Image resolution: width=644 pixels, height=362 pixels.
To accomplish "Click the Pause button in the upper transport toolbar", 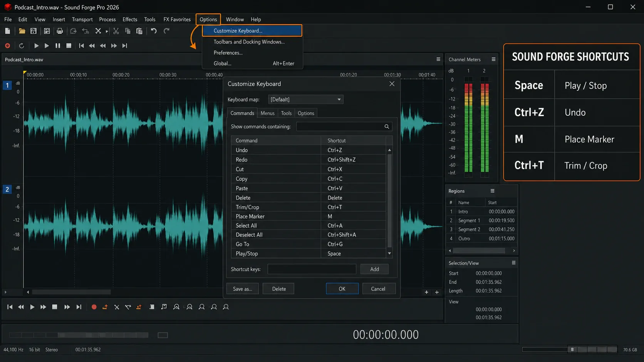I will click(58, 46).
